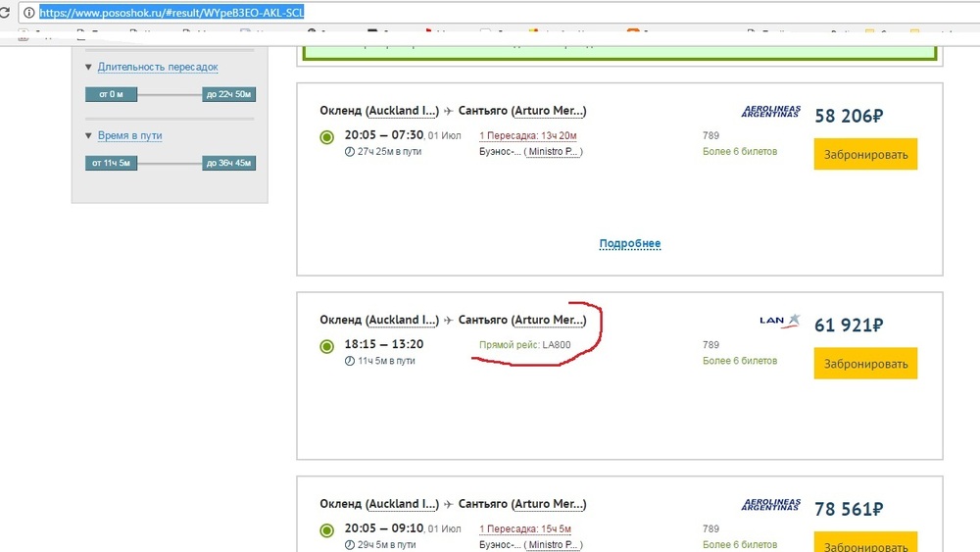The width and height of the screenshot is (980, 552).
Task: Select the 78 561₽ flight radio button
Action: click(327, 530)
